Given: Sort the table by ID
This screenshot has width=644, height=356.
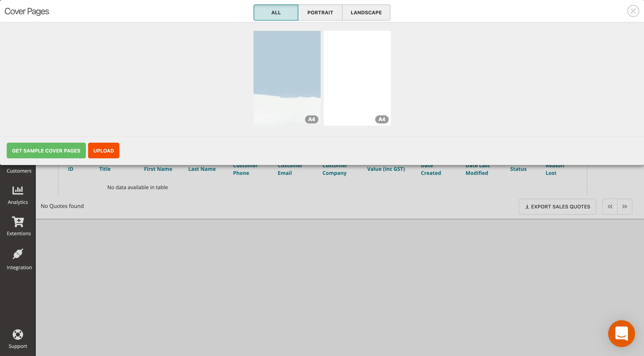Looking at the screenshot, I should pyautogui.click(x=70, y=169).
